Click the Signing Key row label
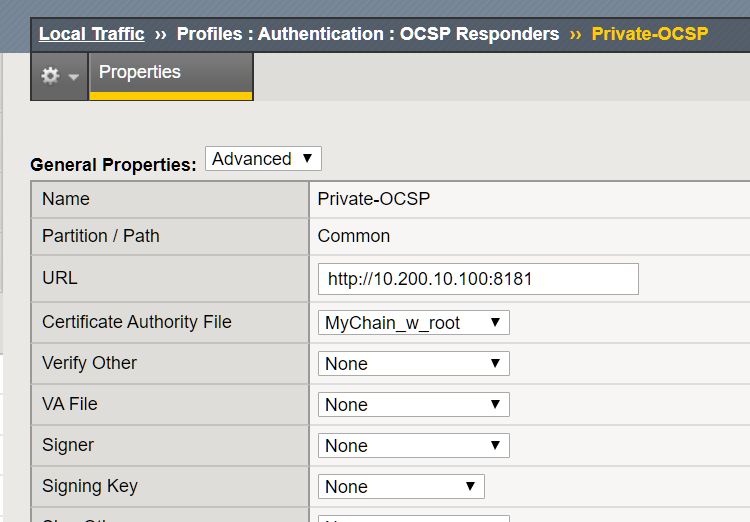Viewport: 750px width, 522px height. click(x=90, y=486)
